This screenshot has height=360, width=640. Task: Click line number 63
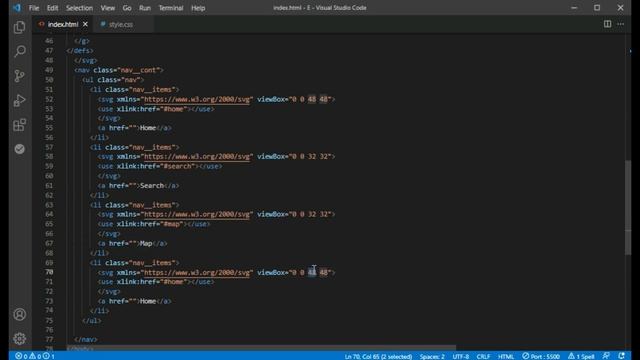click(49, 205)
